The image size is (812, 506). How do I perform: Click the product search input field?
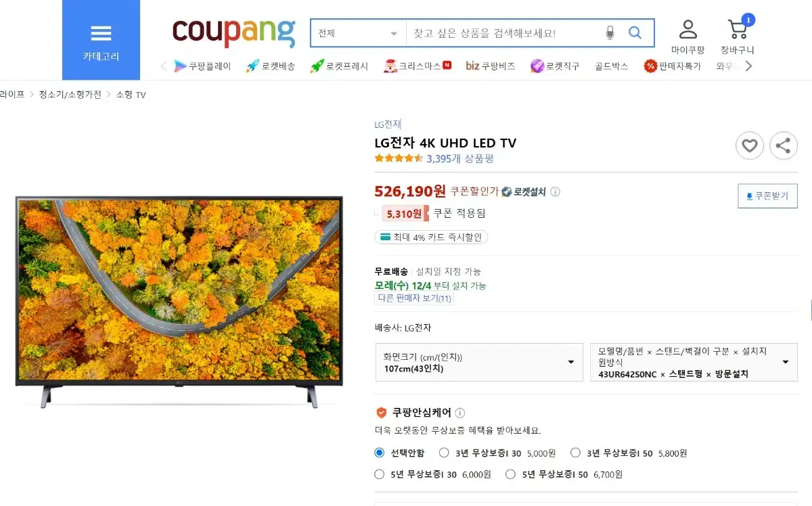(504, 33)
